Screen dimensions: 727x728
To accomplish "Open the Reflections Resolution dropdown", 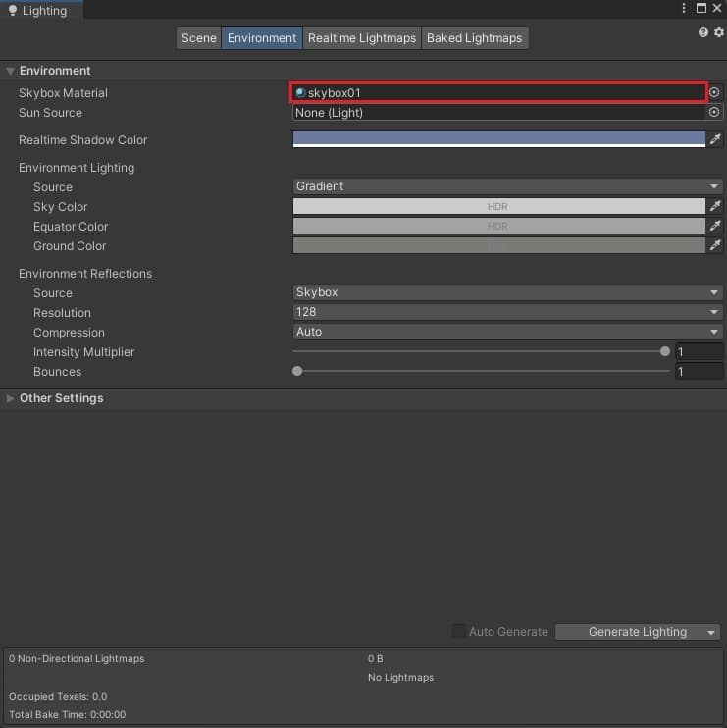I will [x=507, y=312].
